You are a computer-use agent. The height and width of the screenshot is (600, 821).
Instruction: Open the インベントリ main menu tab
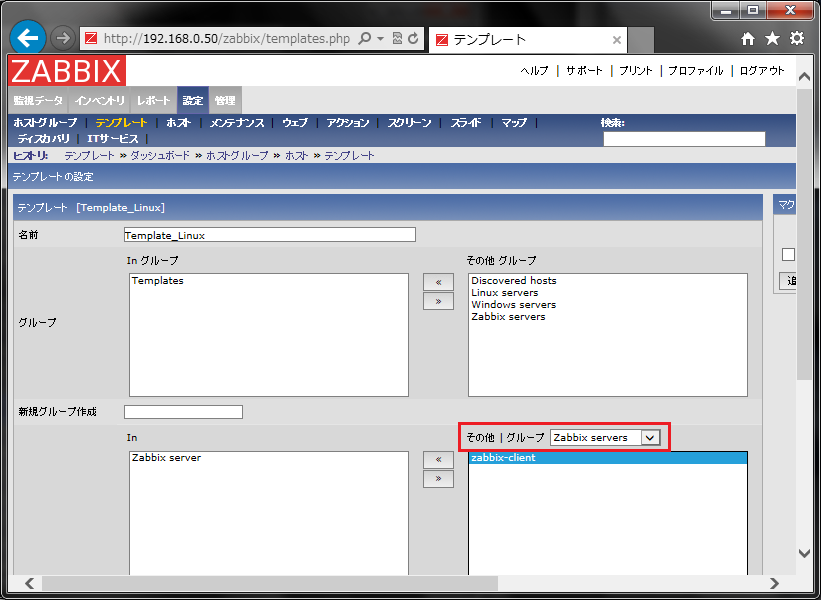point(99,100)
